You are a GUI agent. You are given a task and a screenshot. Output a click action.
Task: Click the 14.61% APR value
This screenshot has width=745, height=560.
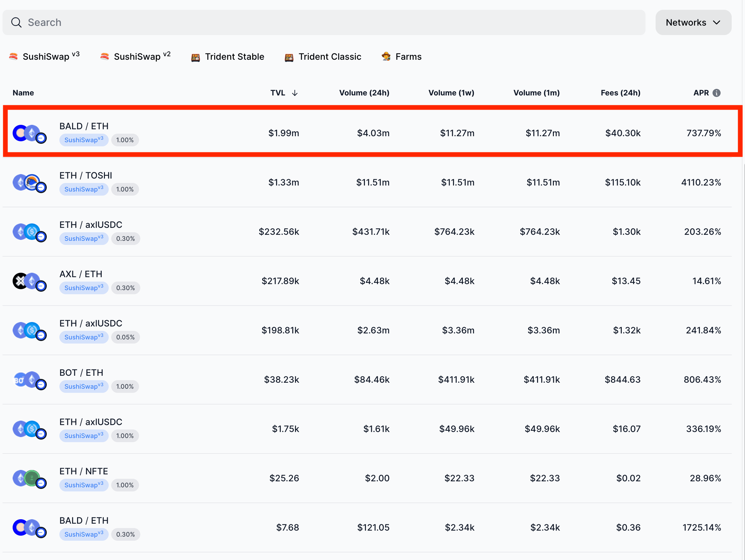point(706,281)
